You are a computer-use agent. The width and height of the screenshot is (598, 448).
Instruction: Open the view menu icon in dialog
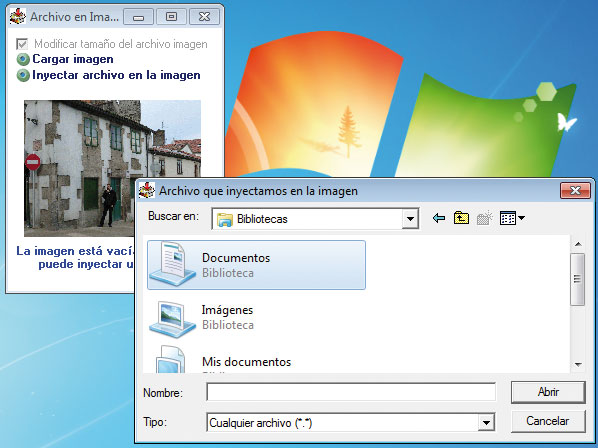[x=508, y=218]
